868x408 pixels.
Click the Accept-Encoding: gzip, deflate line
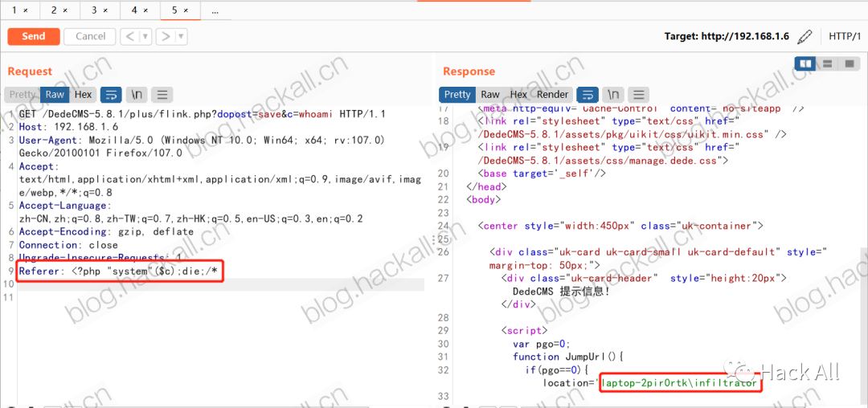106,231
